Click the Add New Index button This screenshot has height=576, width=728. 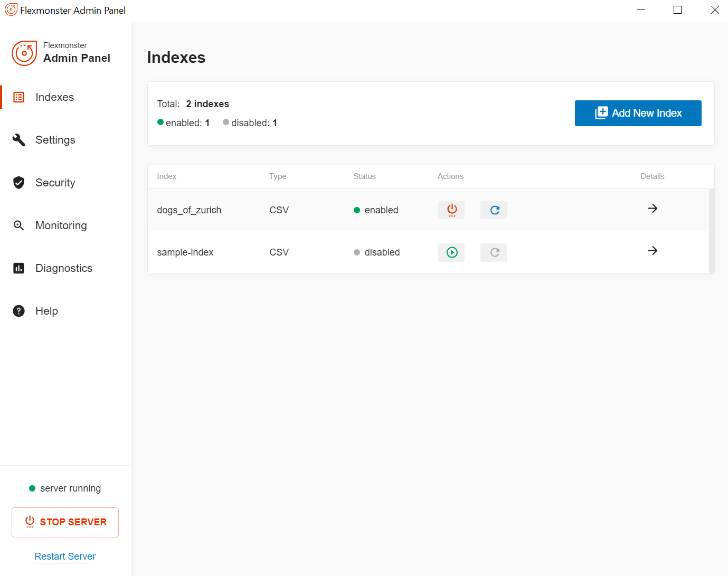click(x=638, y=113)
